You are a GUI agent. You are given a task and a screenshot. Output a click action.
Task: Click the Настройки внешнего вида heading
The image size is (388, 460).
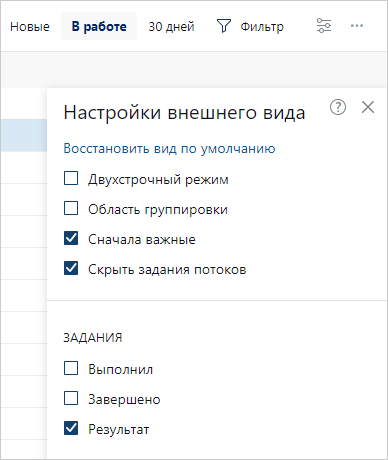click(x=184, y=113)
